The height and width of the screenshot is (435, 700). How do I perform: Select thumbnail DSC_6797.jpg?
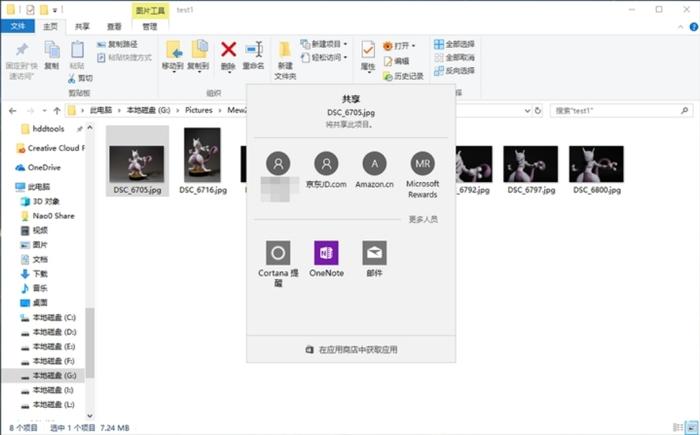point(531,170)
